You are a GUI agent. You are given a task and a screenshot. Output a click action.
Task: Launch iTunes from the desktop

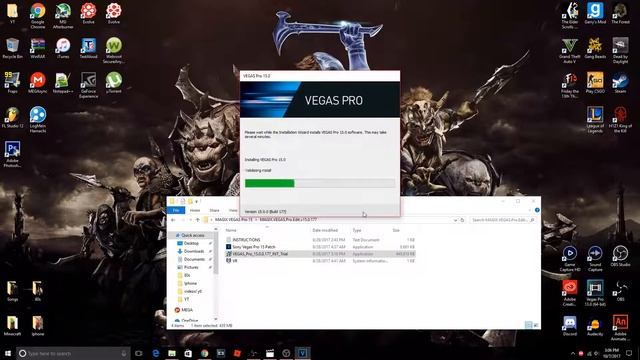[63, 48]
